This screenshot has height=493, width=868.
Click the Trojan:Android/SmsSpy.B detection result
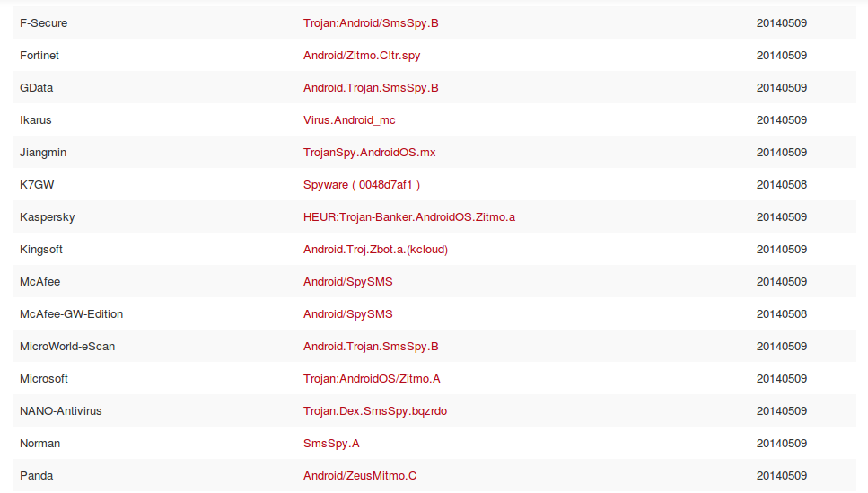coord(371,22)
